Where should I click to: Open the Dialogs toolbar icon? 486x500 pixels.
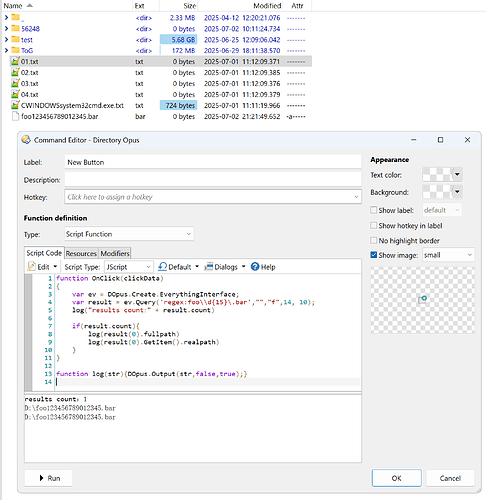pyautogui.click(x=208, y=267)
